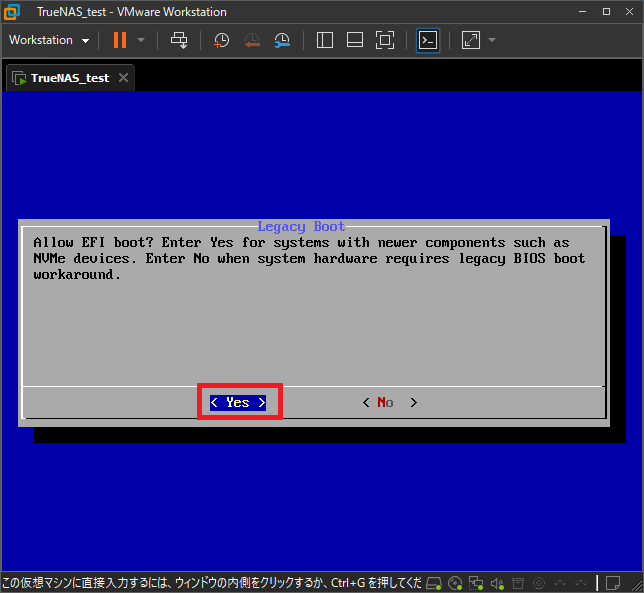Click the sound card status icon
Viewport: 644px width, 593px height.
point(497,583)
